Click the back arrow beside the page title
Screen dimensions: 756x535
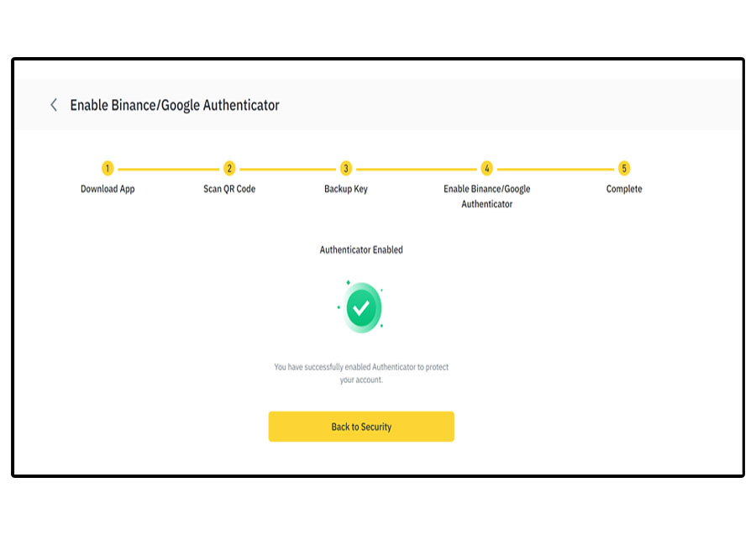click(x=54, y=105)
